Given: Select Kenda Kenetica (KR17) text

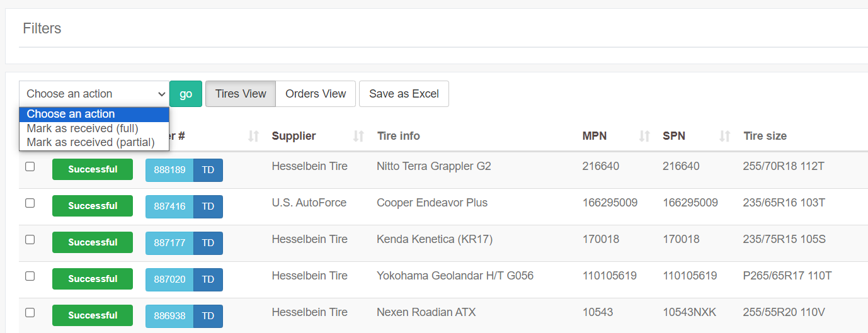Looking at the screenshot, I should [x=435, y=239].
